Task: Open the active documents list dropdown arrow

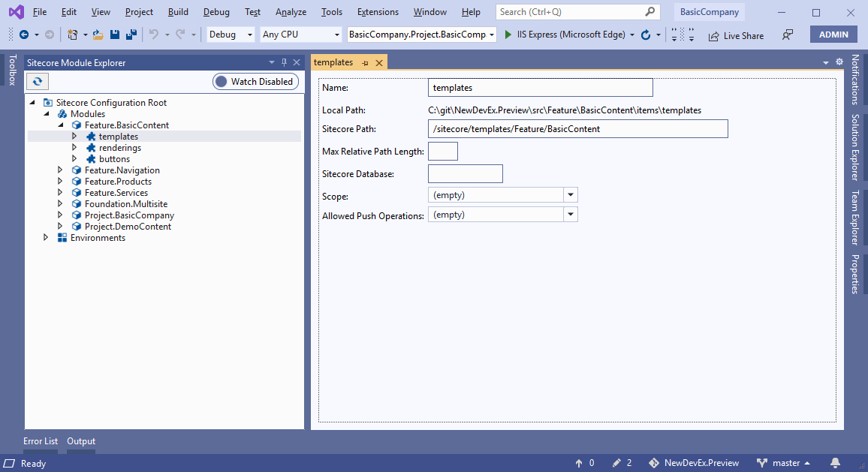Action: 826,62
